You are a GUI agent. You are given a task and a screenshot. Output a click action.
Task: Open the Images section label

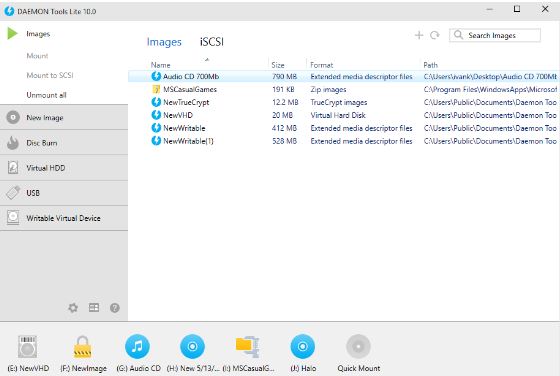(x=38, y=34)
